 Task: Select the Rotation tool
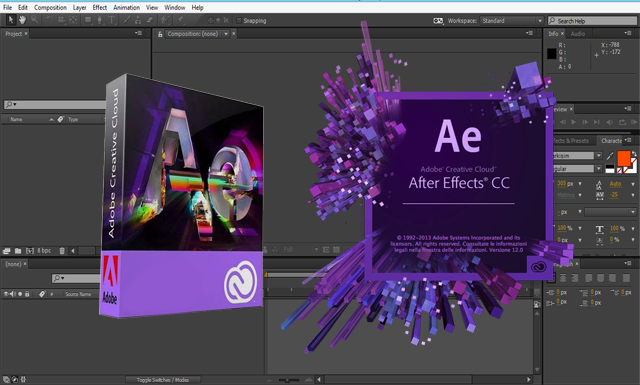(49, 20)
